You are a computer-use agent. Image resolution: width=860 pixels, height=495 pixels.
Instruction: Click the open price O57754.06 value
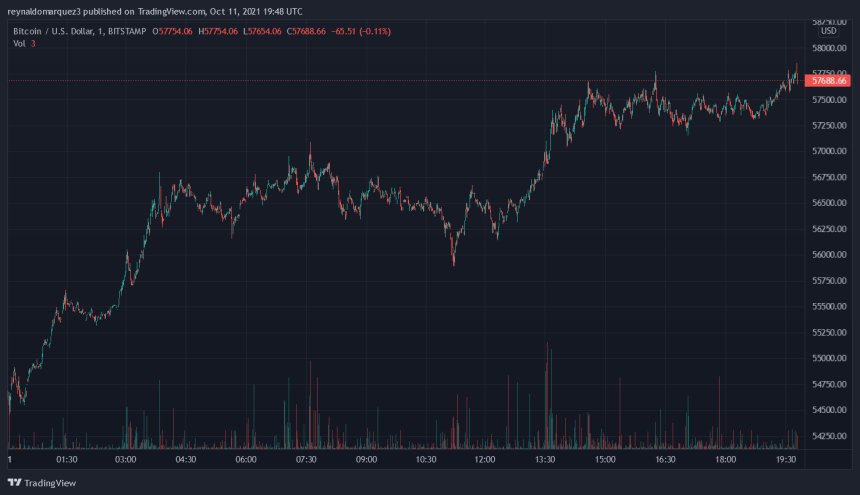[173, 32]
